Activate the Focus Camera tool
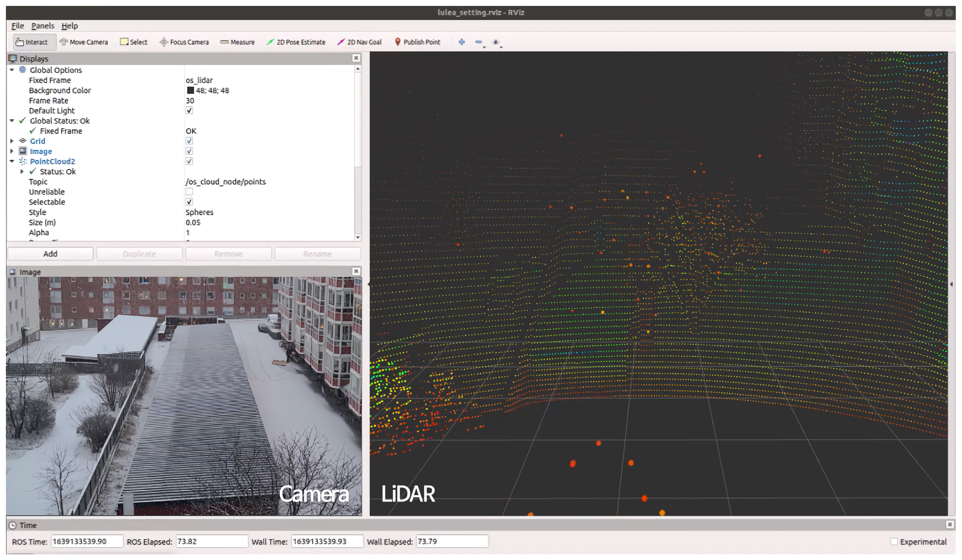The width and height of the screenshot is (962, 560). coord(184,42)
